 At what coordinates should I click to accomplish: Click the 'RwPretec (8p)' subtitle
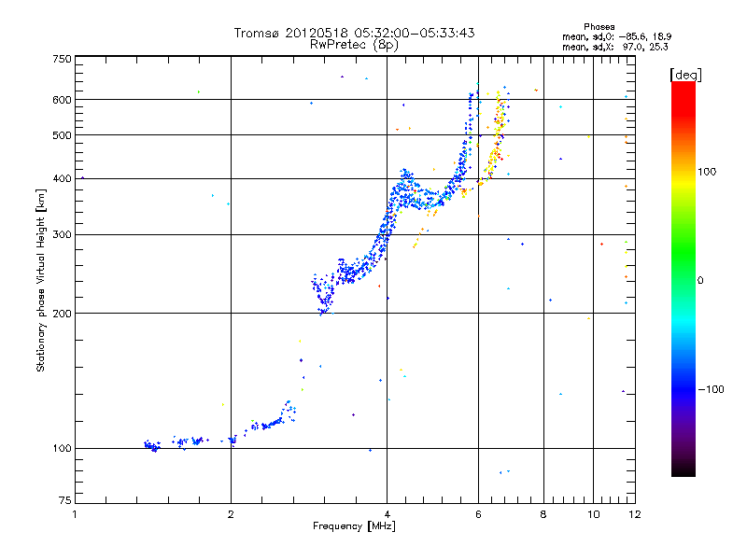coord(354,45)
